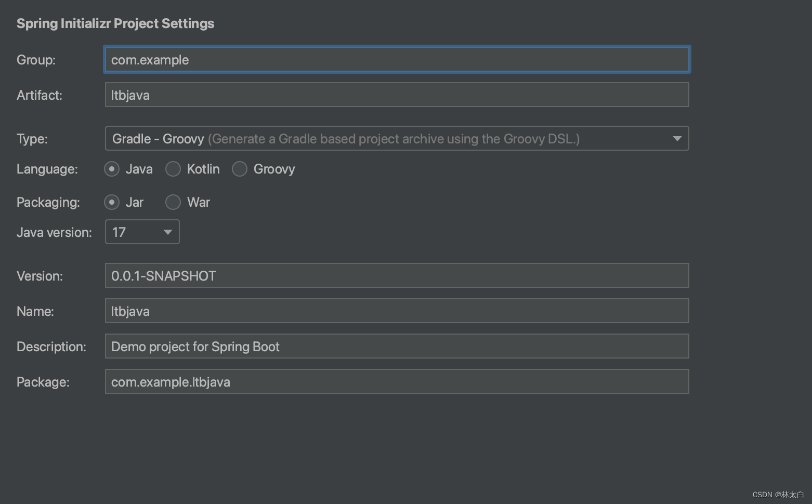This screenshot has height=504, width=812.
Task: Click the Language: label
Action: (x=47, y=169)
